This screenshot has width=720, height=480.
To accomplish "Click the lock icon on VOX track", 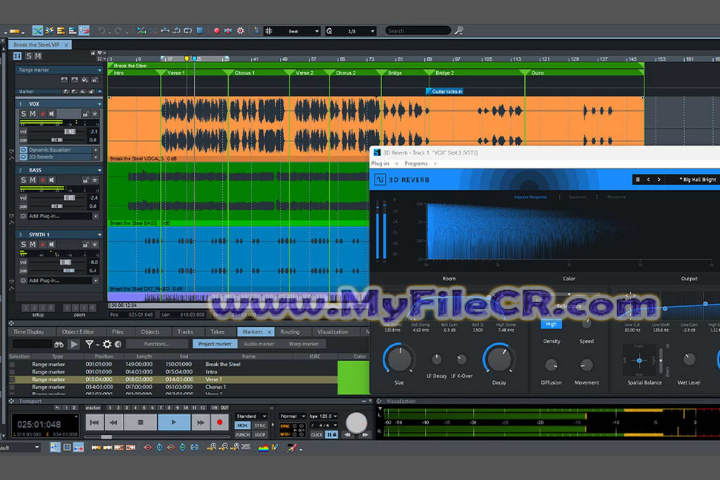I will 86,113.
